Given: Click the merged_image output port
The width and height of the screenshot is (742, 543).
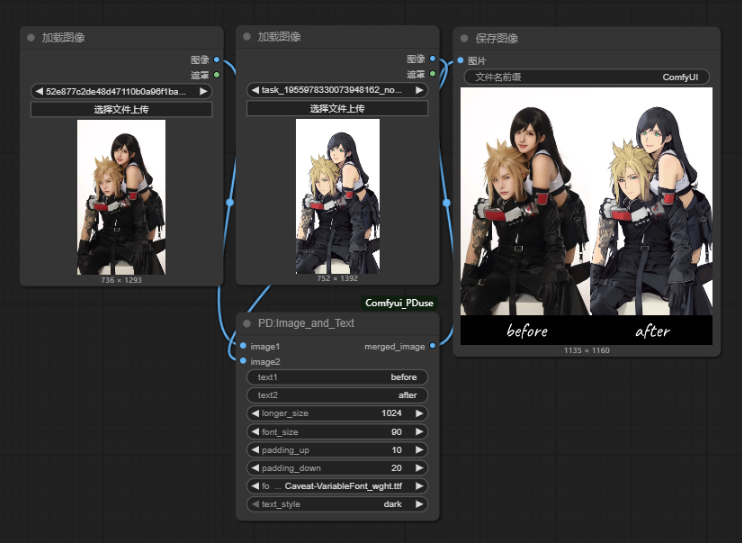Looking at the screenshot, I should [x=432, y=346].
